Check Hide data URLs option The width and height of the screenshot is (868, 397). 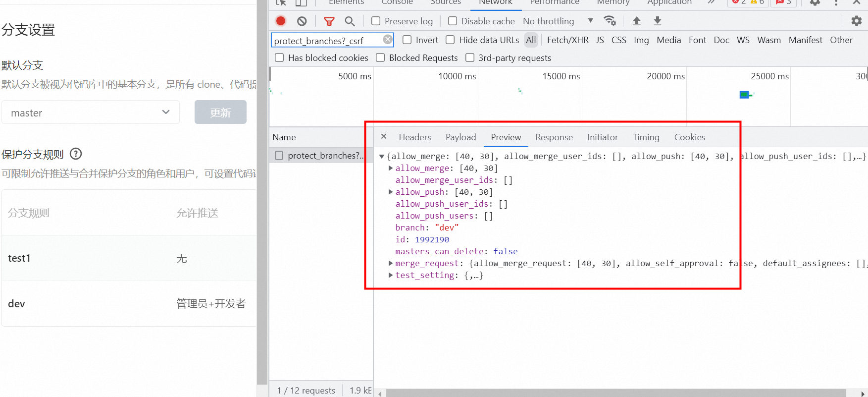(450, 40)
